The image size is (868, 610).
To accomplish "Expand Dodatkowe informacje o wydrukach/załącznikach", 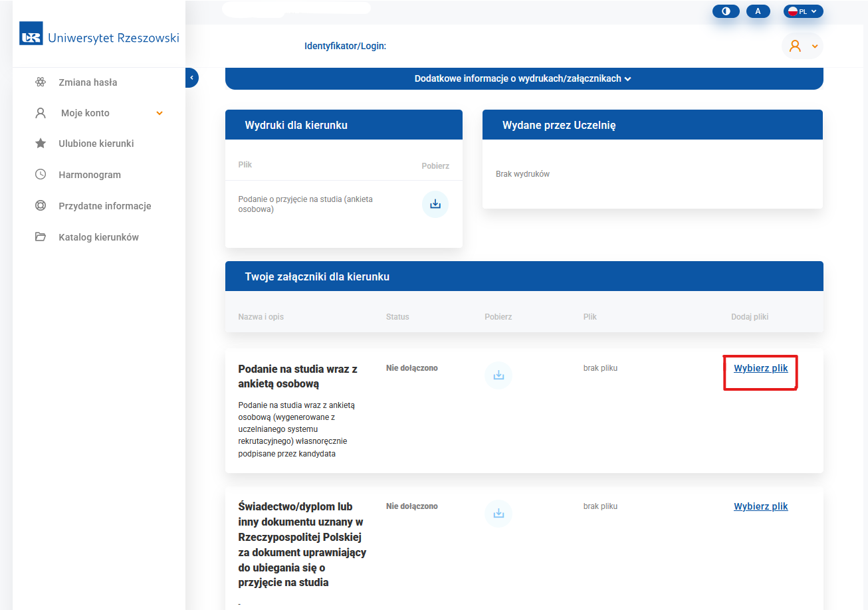I will coord(523,78).
